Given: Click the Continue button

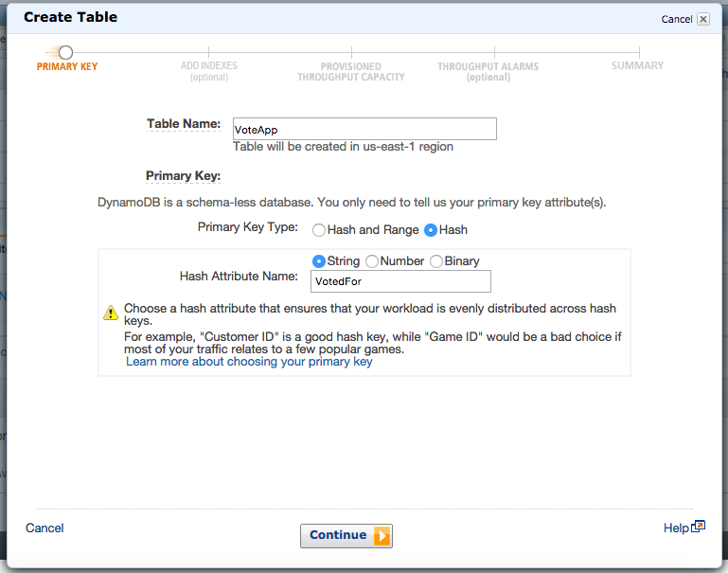Looking at the screenshot, I should tap(346, 536).
